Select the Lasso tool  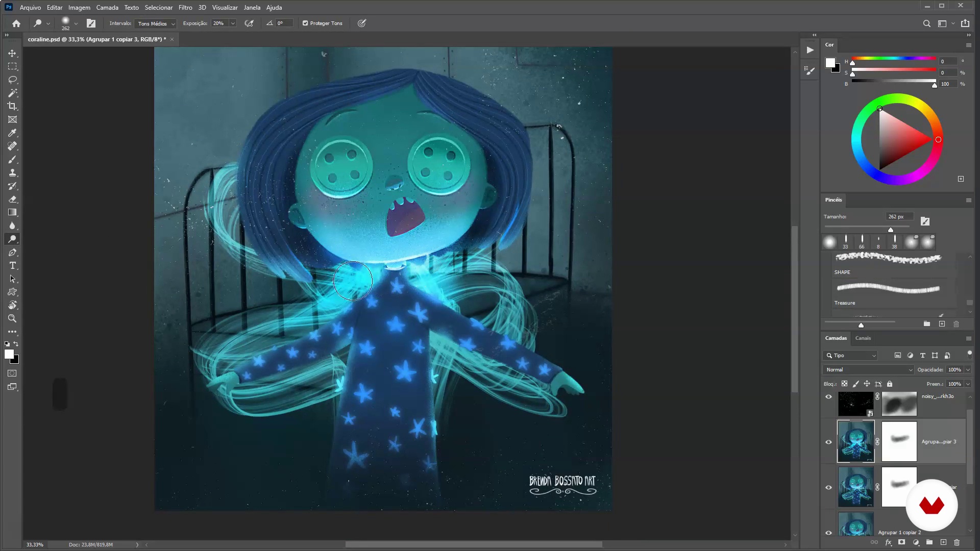pyautogui.click(x=12, y=80)
